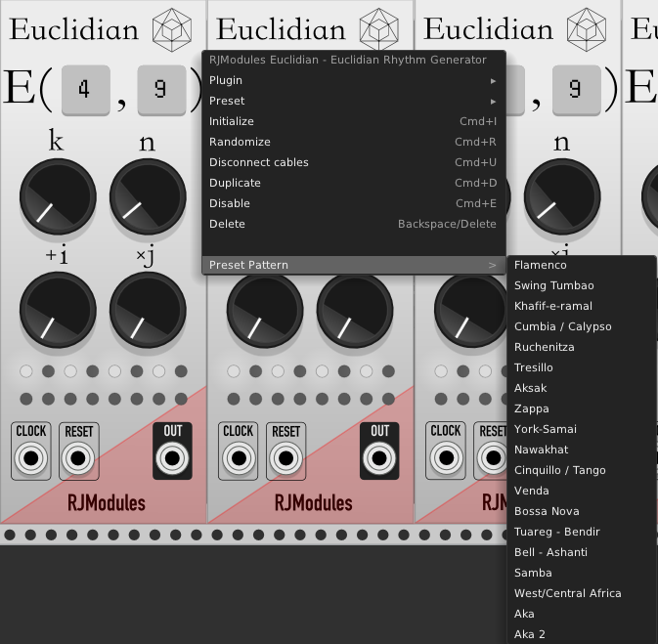The image size is (658, 644).
Task: Select the Aksak pattern
Action: point(582,389)
